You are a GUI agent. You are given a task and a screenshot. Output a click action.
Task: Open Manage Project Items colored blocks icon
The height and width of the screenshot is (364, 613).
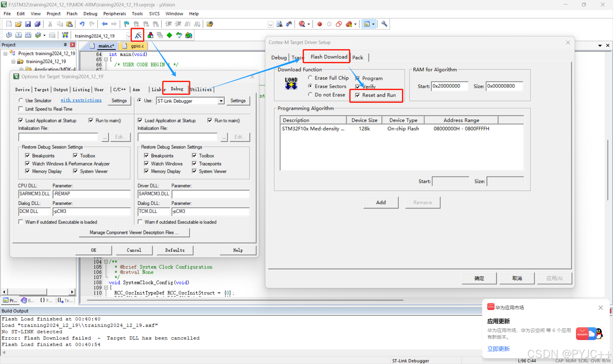pyautogui.click(x=150, y=35)
